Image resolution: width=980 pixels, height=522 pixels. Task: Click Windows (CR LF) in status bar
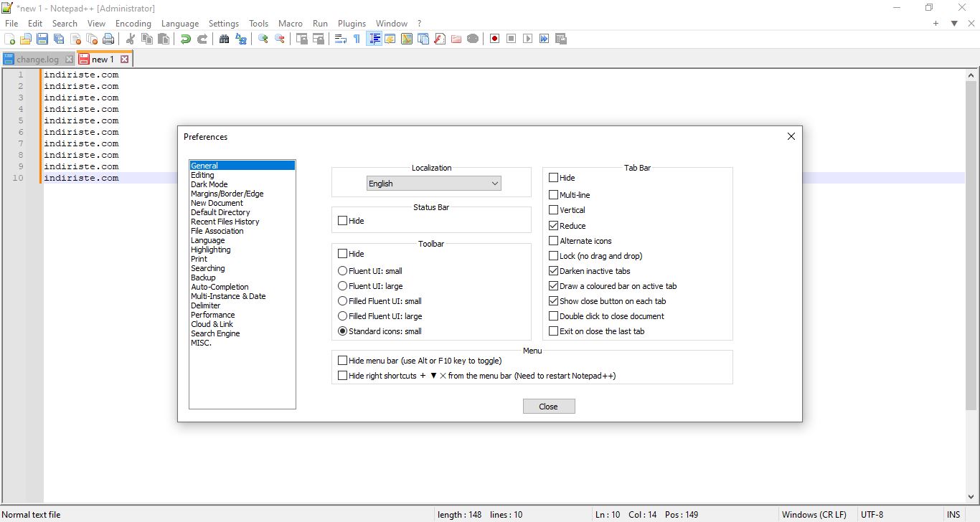(814, 514)
